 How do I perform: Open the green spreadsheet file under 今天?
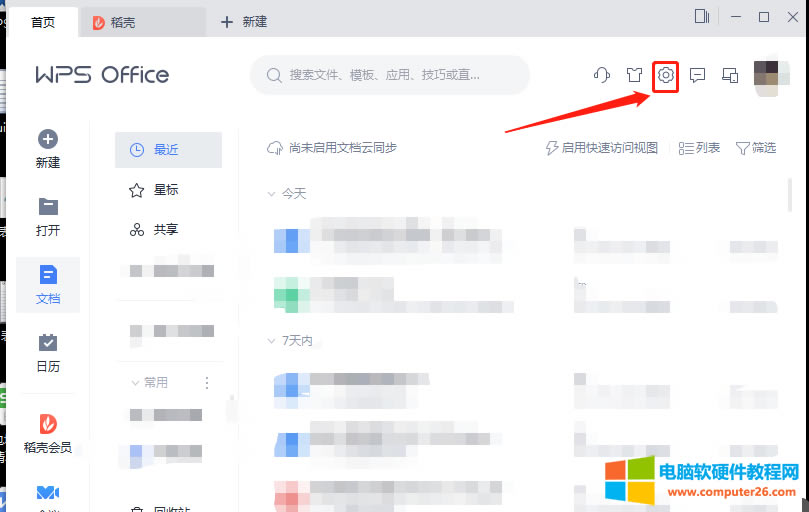(x=525, y=294)
